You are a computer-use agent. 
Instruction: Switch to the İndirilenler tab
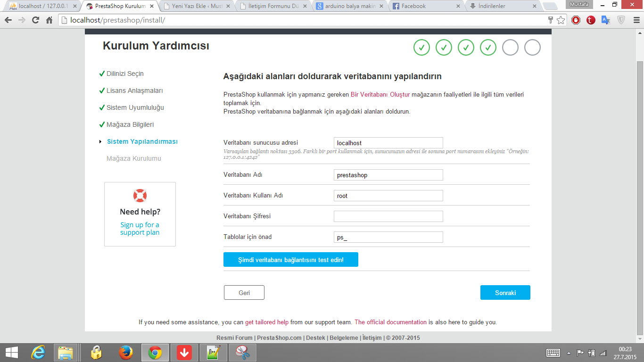504,6
